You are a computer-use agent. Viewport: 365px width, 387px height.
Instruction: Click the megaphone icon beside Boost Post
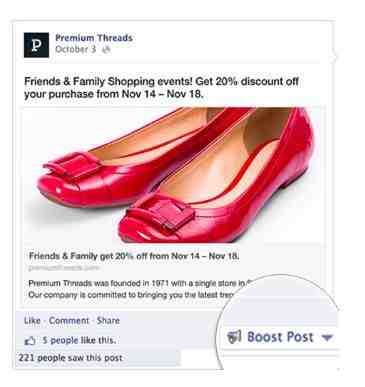(234, 337)
